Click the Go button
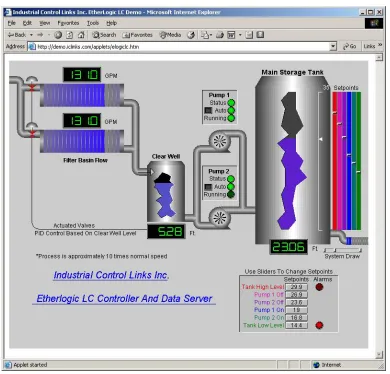Screen dimensions: 390x374 (x=350, y=47)
